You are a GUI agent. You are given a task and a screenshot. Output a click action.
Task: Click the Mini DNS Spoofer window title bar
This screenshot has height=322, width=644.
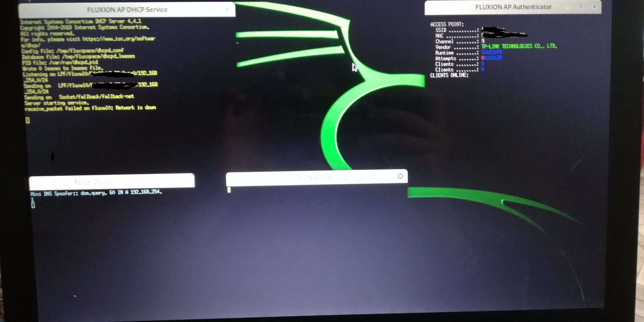(x=111, y=182)
